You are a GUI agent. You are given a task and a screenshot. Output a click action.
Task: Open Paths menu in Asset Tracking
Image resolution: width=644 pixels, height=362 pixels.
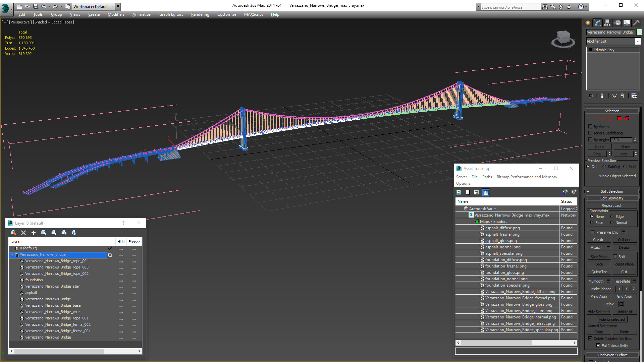[487, 177]
